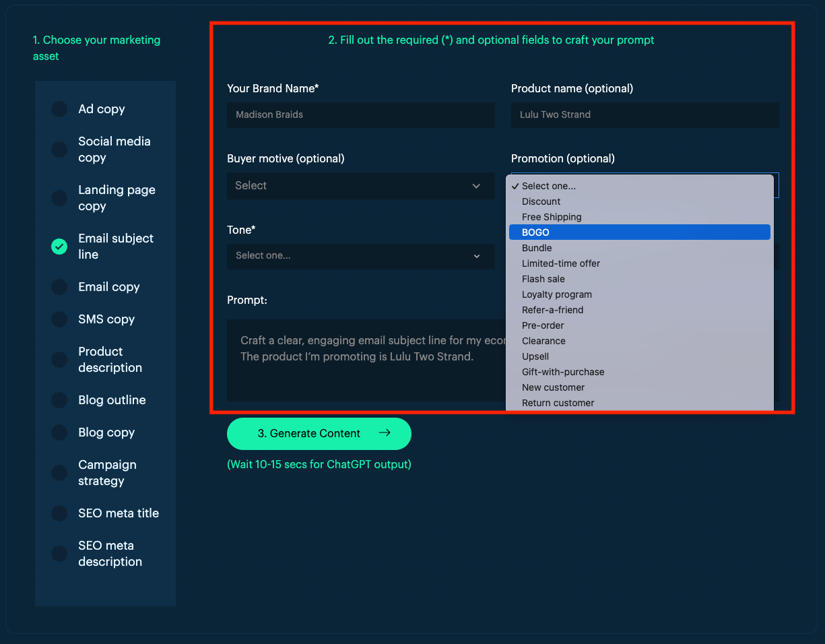Select Blog outline asset type
Image resolution: width=825 pixels, height=644 pixels.
(112, 399)
